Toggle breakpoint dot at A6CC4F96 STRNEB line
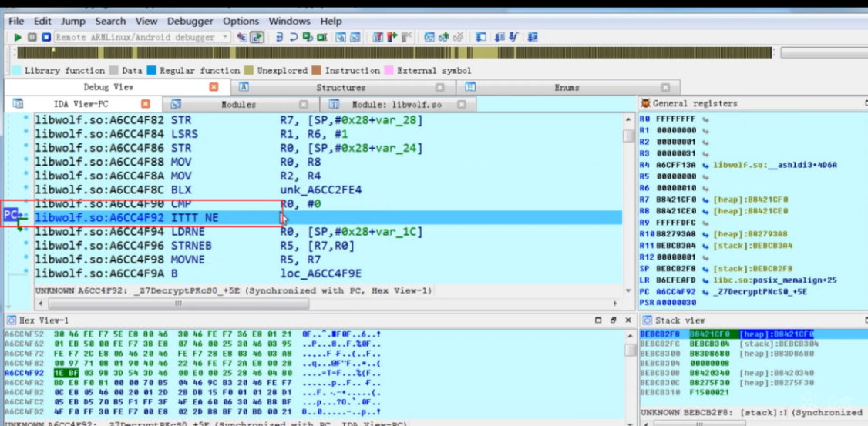 coord(25,244)
